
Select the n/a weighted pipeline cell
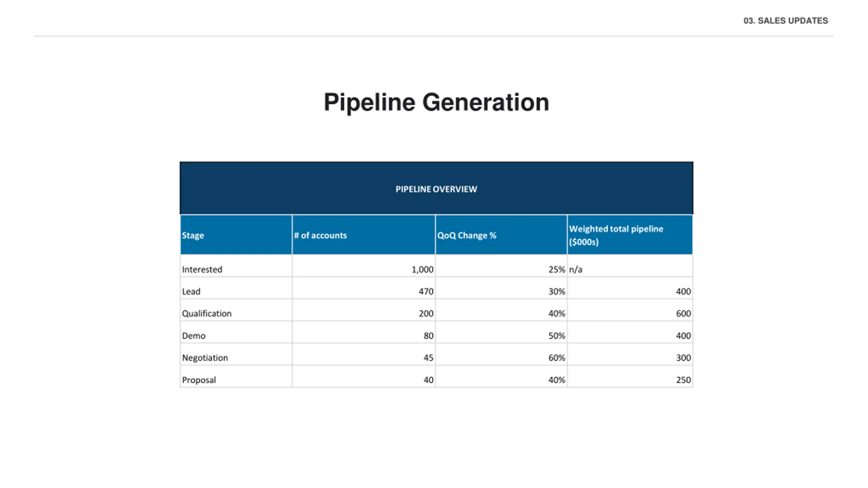(576, 269)
